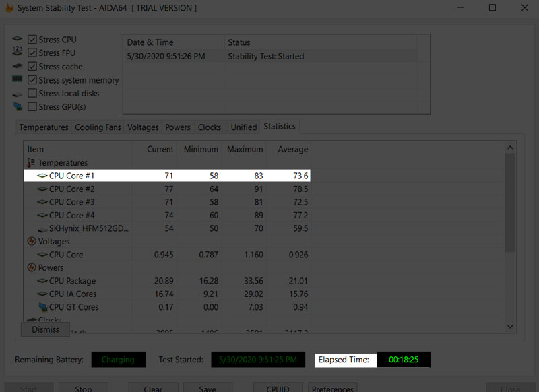Viewport: 539px width, 392px height.
Task: Click the statistics list scrollbar thumb
Action: [510, 203]
